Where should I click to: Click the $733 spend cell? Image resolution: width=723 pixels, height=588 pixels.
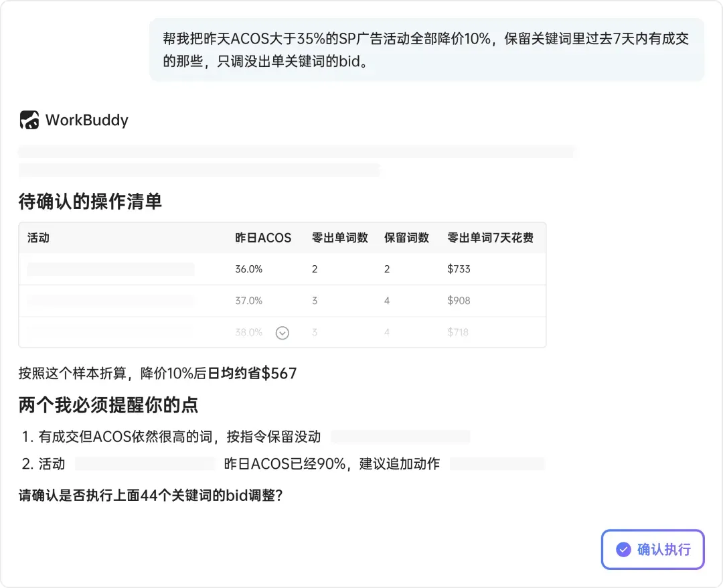tap(459, 269)
